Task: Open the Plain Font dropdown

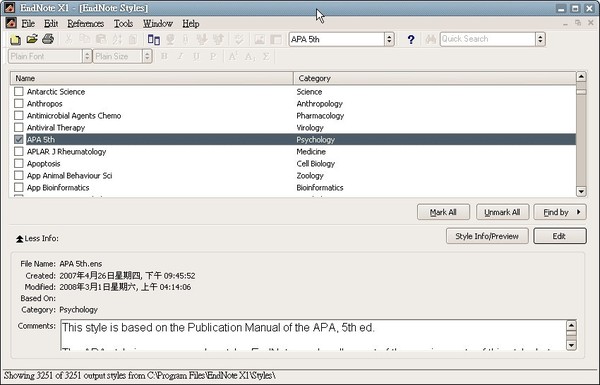Action: (87, 56)
